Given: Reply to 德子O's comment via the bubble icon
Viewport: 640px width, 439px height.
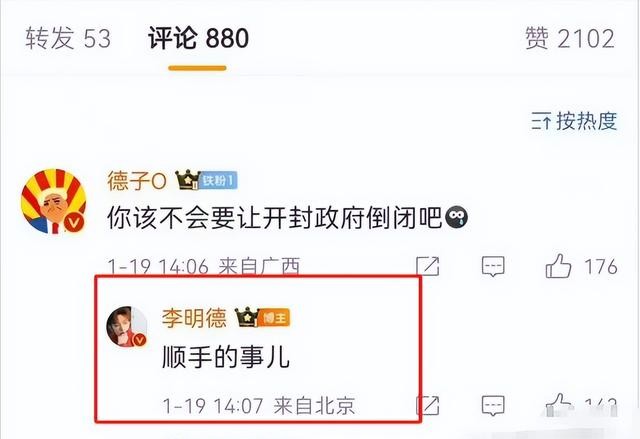Looking at the screenshot, I should 493,266.
